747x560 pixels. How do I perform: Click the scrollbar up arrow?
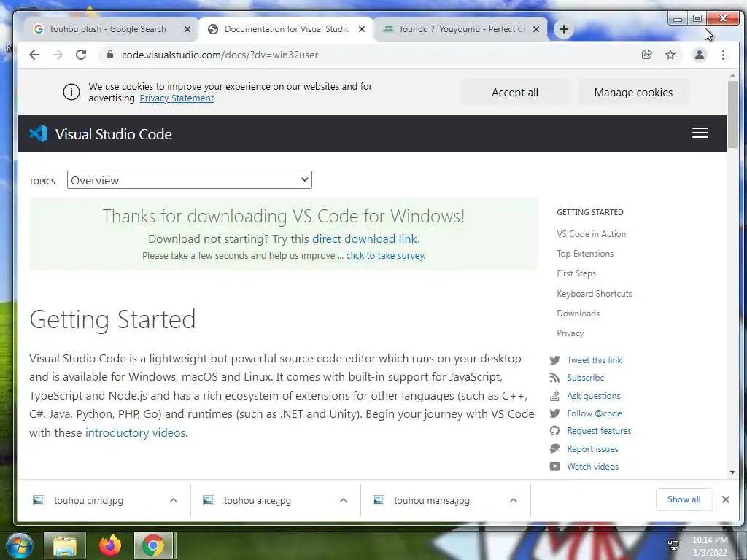pyautogui.click(x=732, y=75)
